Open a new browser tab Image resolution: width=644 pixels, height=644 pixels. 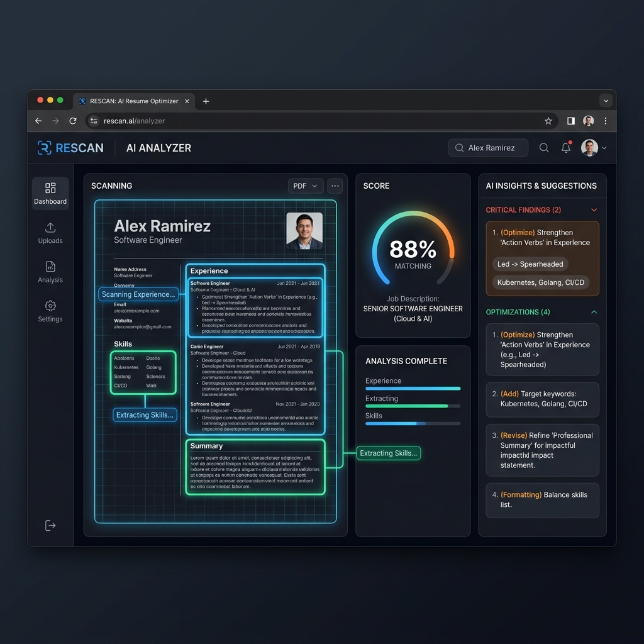click(206, 101)
